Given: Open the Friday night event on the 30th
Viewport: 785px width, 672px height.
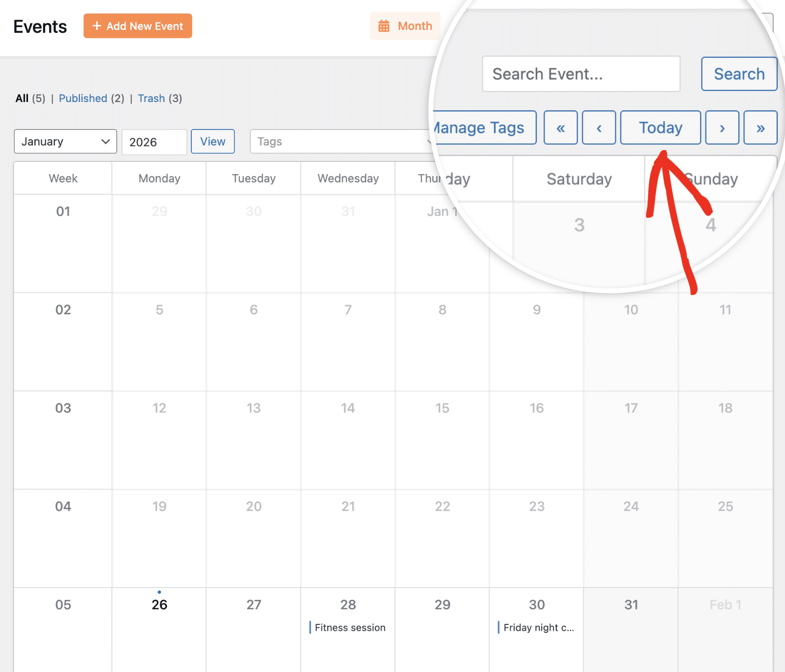Looking at the screenshot, I should tap(538, 627).
